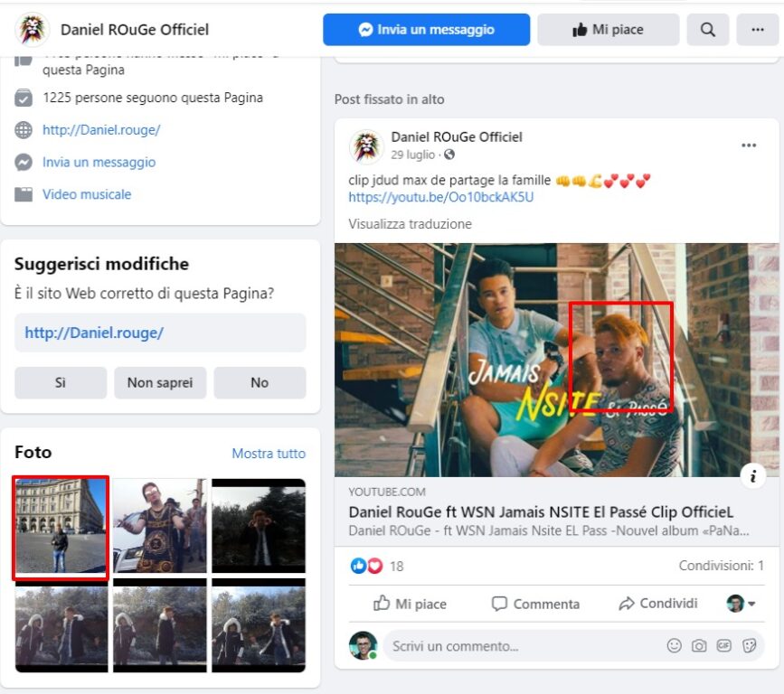
Task: Open the dark photo with trees
Action: (259, 526)
